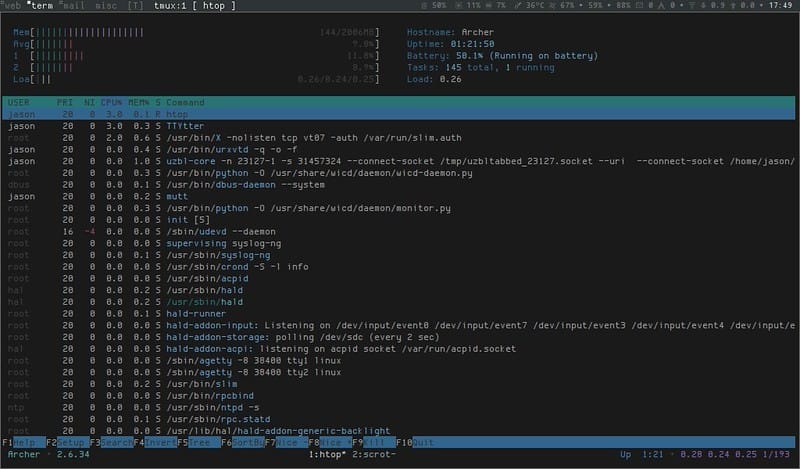Select the agetty tty2 linux row
Viewport: 800px width, 469px height.
tap(398, 373)
